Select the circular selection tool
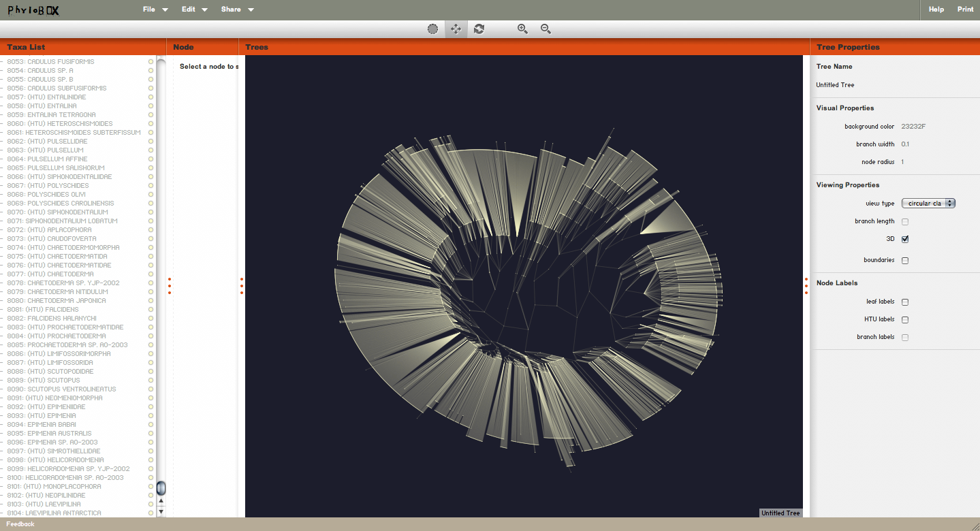 [432, 29]
